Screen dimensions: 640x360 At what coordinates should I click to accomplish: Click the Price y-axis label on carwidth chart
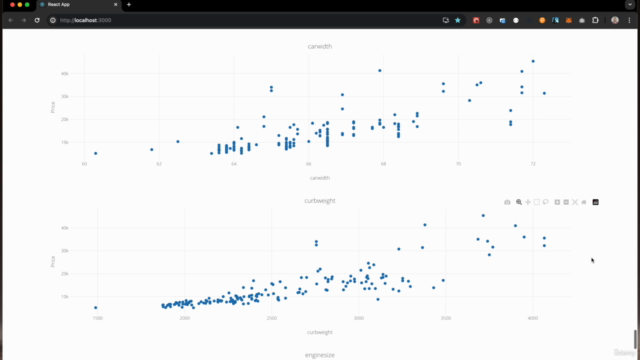click(x=53, y=107)
